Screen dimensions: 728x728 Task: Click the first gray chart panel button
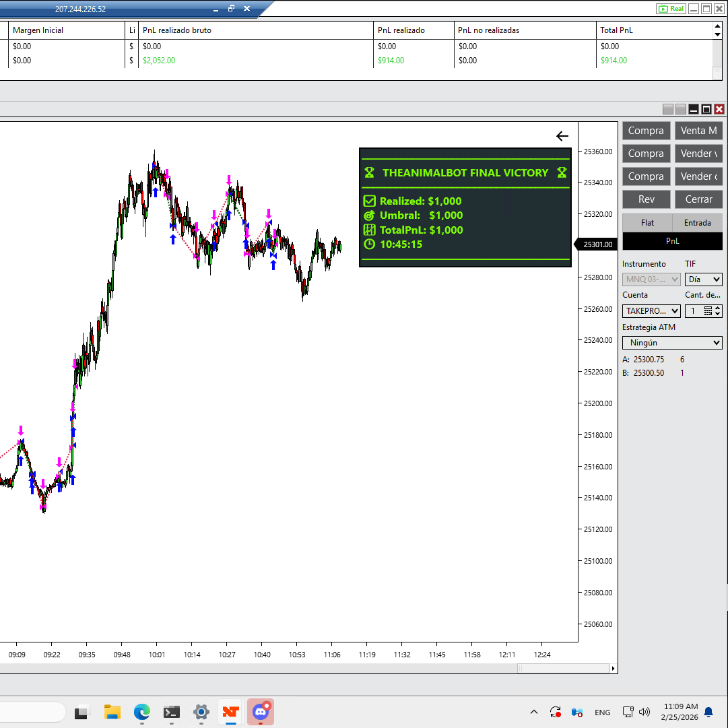click(x=668, y=109)
